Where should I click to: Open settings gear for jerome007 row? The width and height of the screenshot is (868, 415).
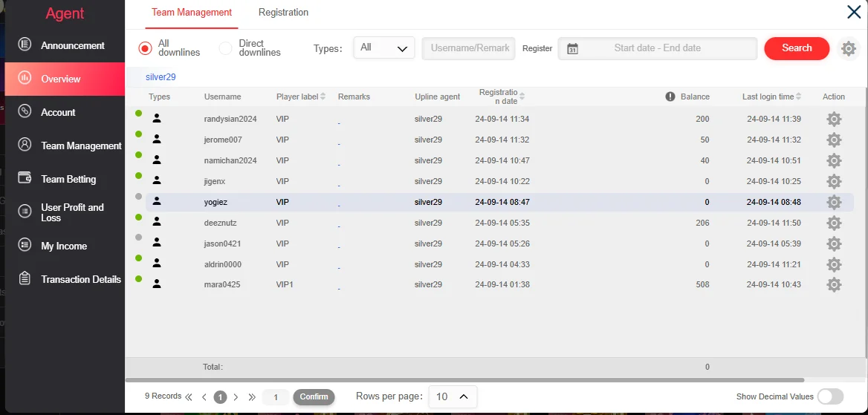click(834, 140)
